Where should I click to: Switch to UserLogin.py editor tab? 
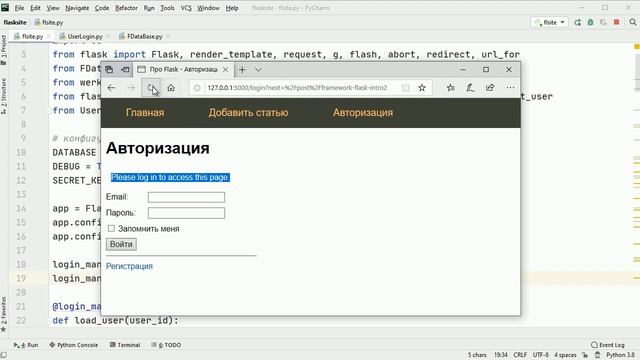pyautogui.click(x=84, y=36)
